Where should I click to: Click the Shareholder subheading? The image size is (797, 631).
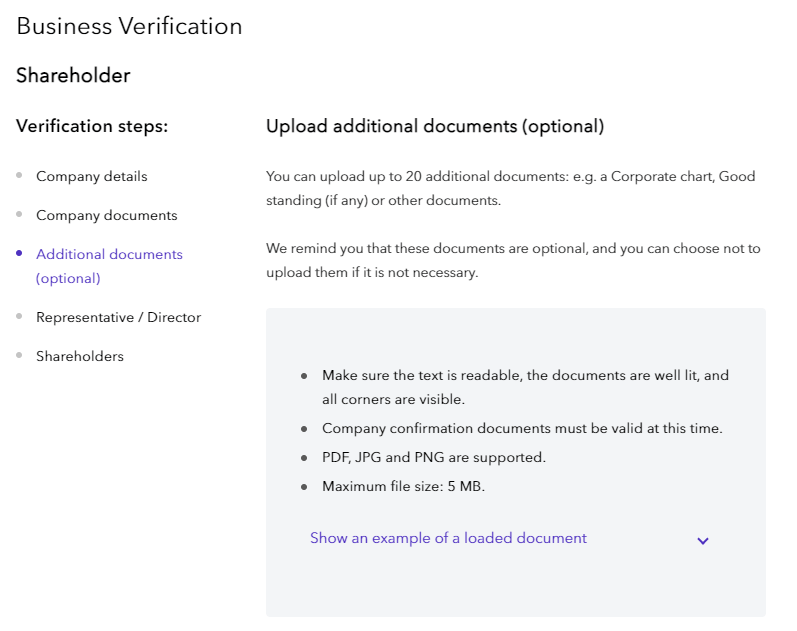tap(73, 75)
